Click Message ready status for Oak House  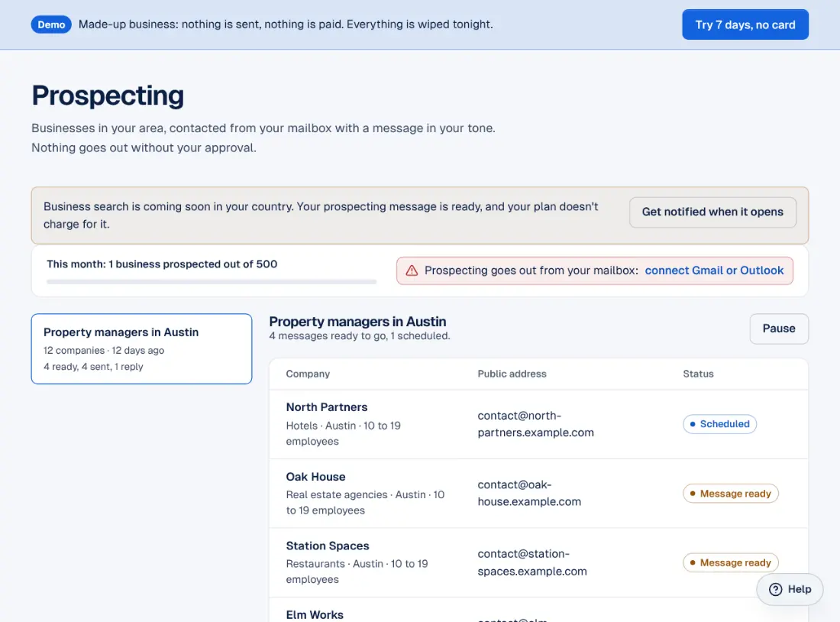[730, 494]
